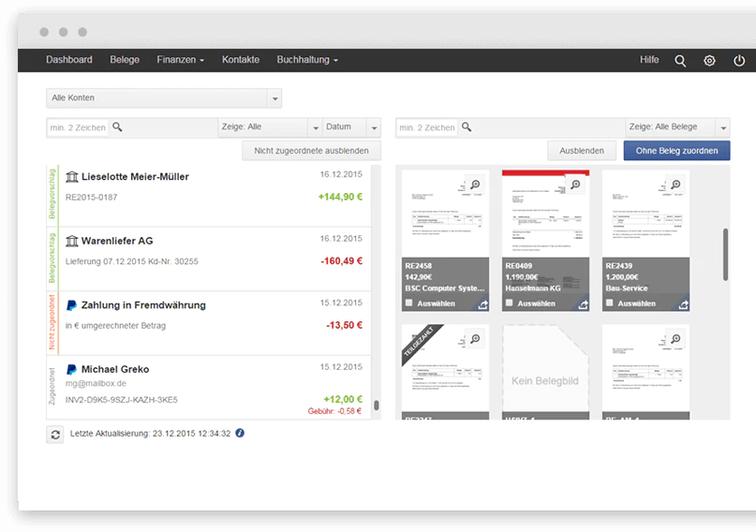Click share icon on Bau-Service receipt
The image size is (756, 532).
[683, 304]
